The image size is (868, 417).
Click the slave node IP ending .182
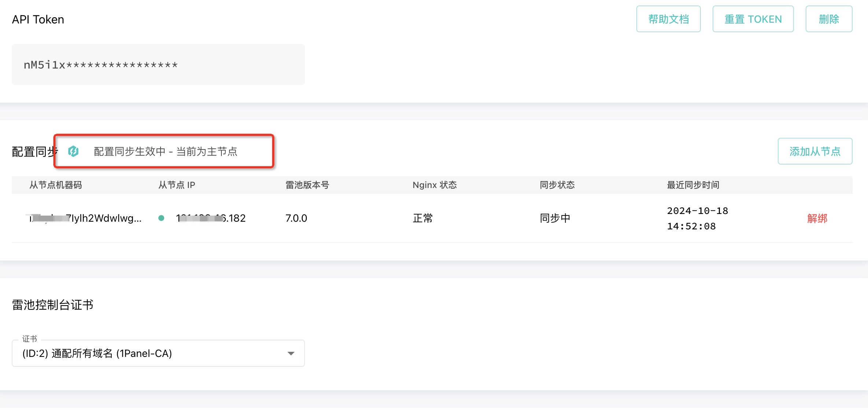[x=211, y=218]
